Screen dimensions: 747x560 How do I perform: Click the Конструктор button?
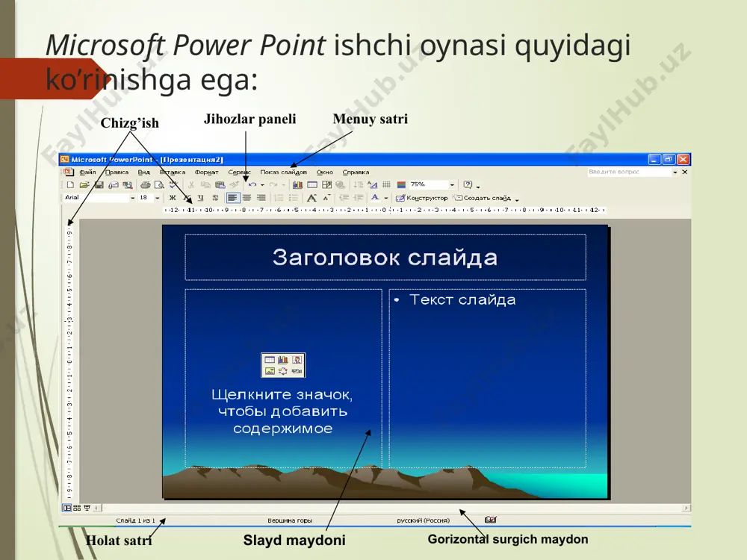421,198
